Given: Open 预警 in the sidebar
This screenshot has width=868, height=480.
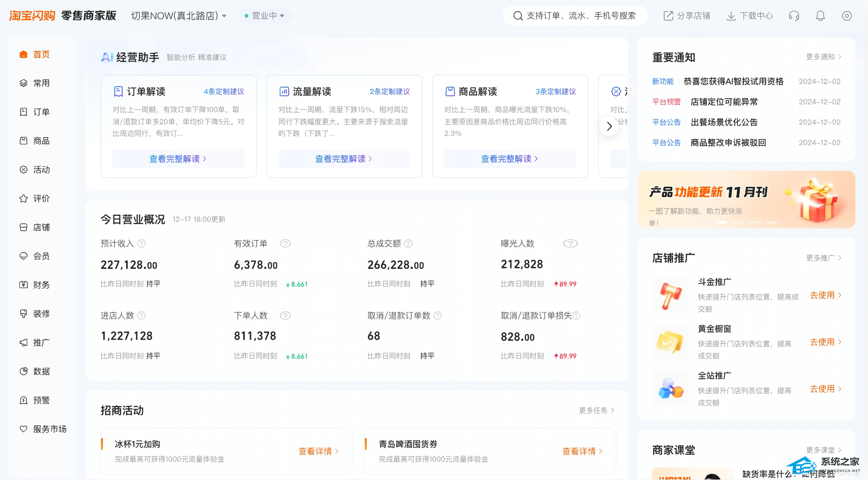Looking at the screenshot, I should point(43,401).
